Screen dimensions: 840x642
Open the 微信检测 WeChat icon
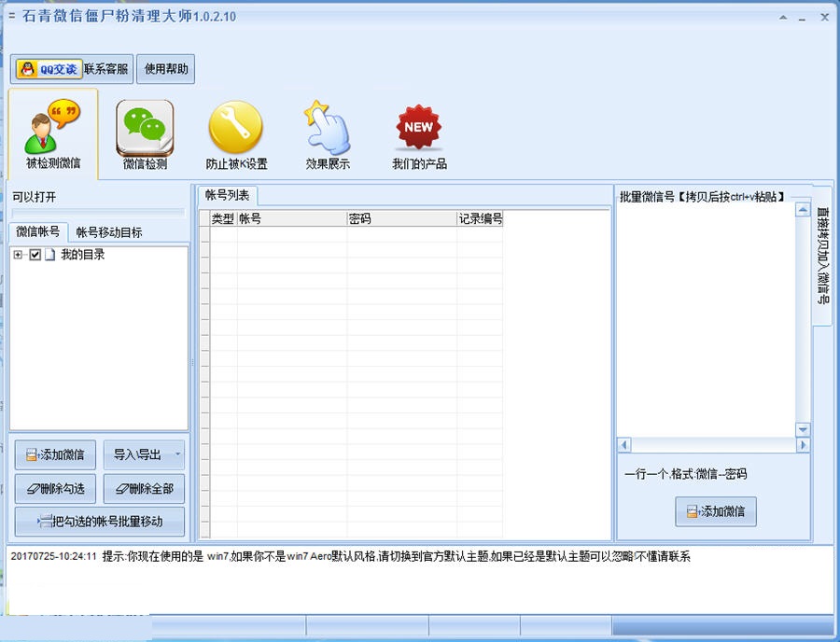click(x=145, y=133)
